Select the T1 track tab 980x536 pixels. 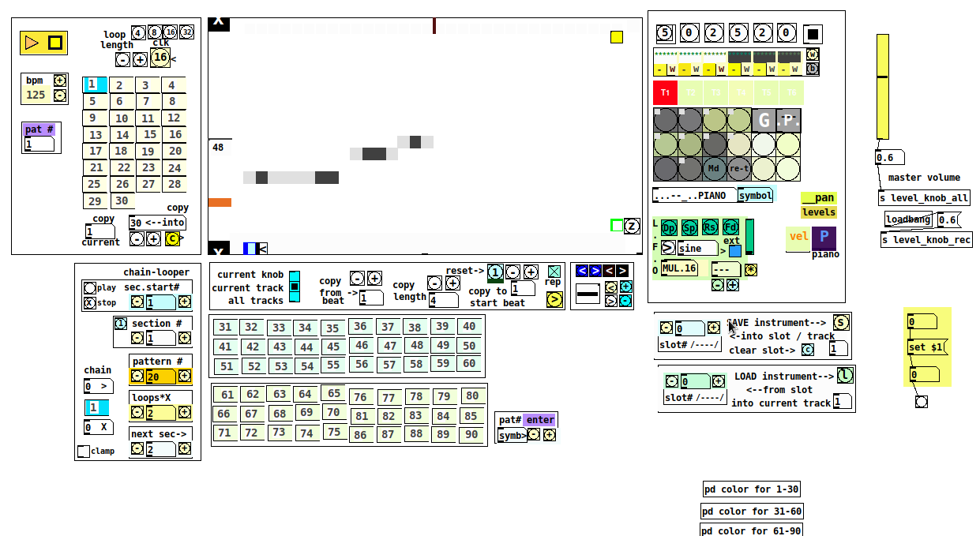[x=666, y=93]
